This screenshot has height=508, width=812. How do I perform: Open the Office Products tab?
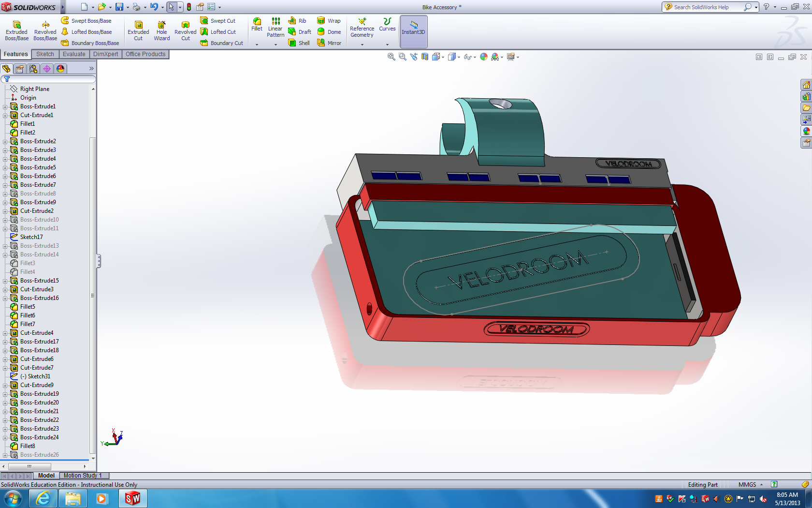pyautogui.click(x=145, y=54)
